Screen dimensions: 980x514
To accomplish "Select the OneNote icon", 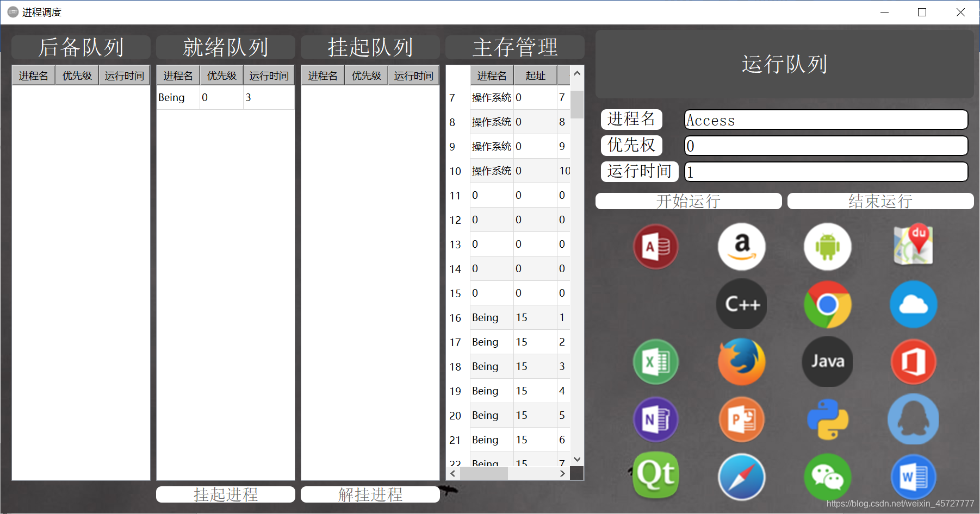I will point(656,419).
